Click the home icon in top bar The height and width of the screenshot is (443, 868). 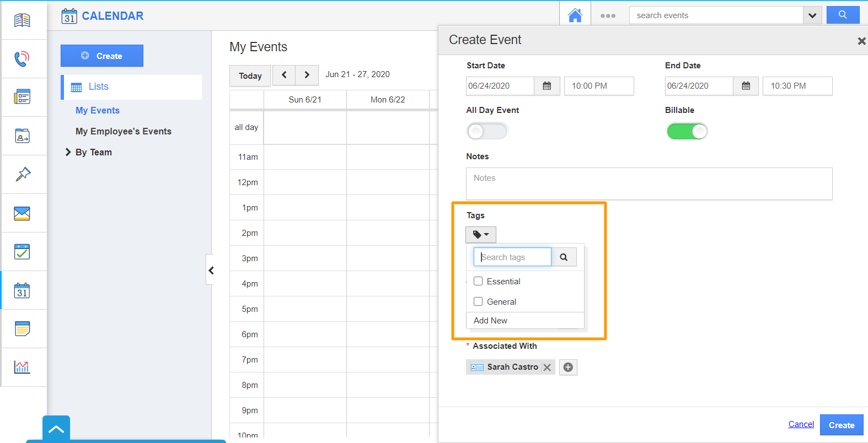tap(575, 15)
